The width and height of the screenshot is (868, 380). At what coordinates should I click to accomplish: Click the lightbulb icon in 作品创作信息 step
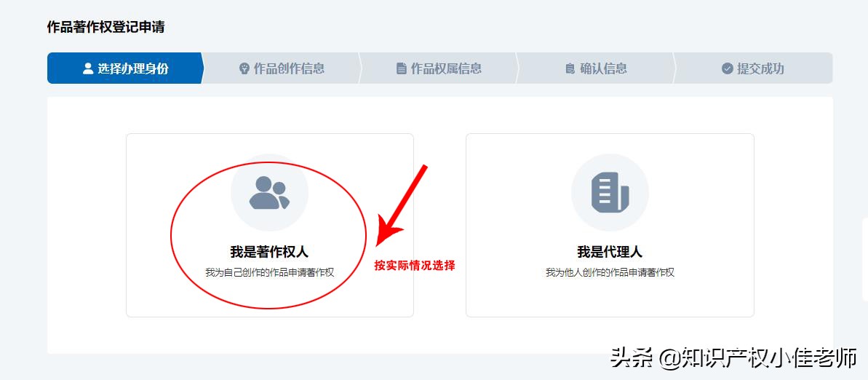point(244,68)
